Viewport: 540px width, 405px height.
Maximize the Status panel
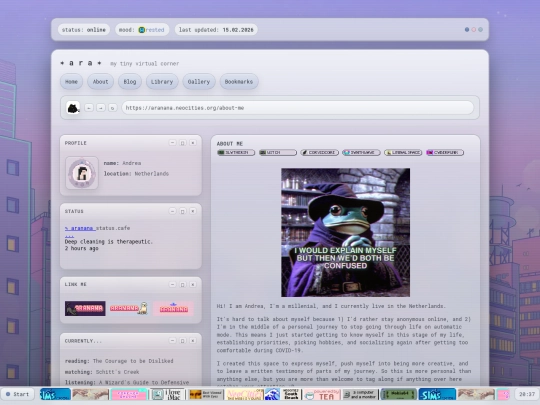pyautogui.click(x=183, y=211)
